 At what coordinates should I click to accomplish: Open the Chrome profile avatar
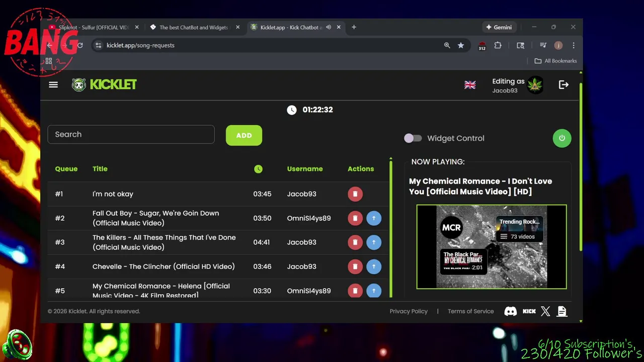pos(558,45)
